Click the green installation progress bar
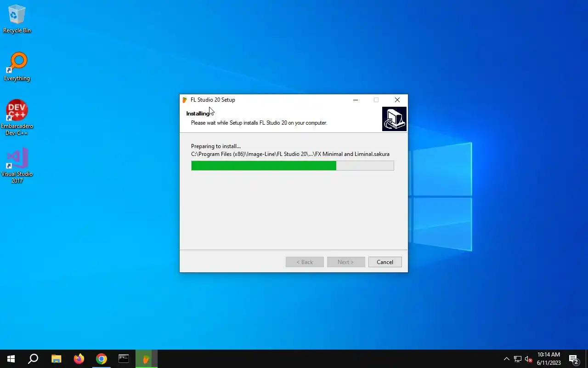 293,166
